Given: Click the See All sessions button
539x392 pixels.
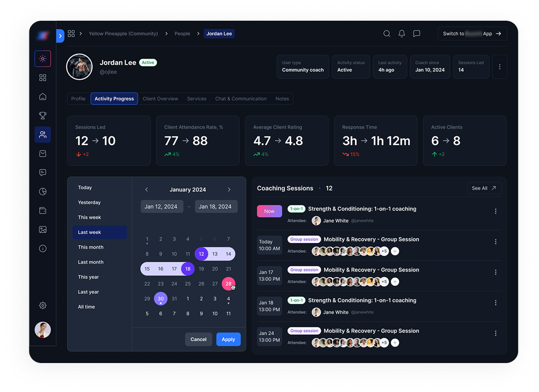Looking at the screenshot, I should coord(484,188).
